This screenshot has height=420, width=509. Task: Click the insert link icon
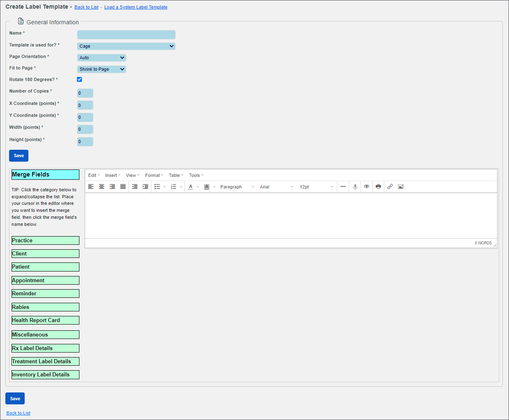click(390, 187)
